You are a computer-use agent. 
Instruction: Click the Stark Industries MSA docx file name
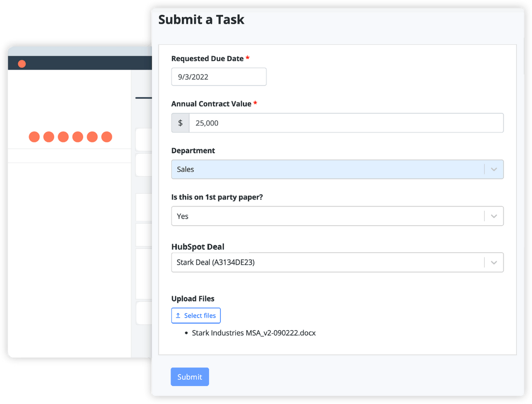[x=254, y=333]
